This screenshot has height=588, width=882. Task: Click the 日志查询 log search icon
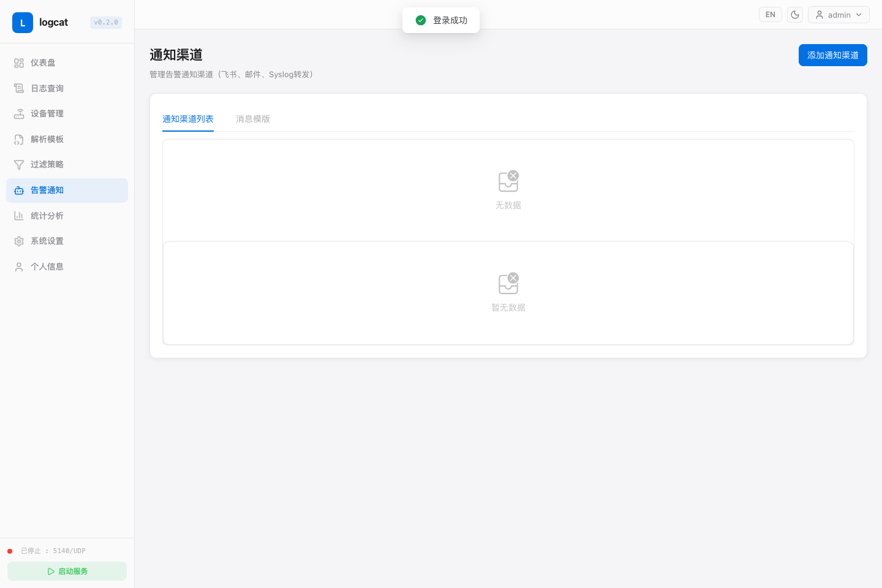pos(19,88)
